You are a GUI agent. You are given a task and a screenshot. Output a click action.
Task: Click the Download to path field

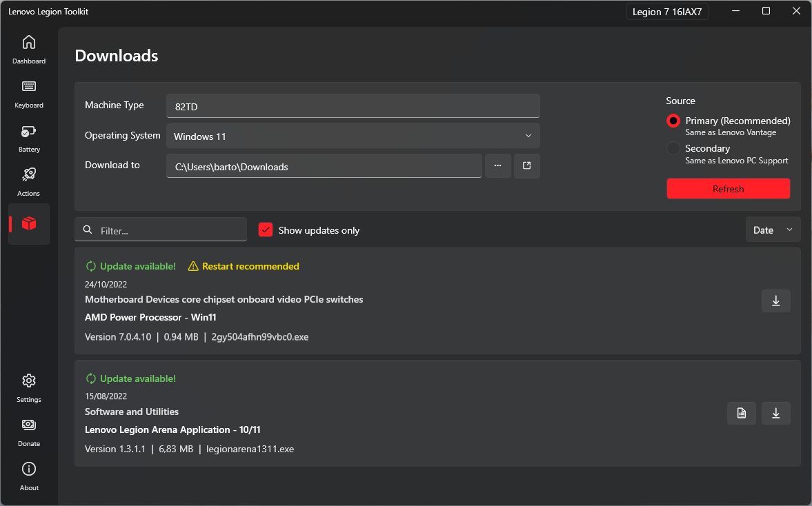tap(324, 166)
